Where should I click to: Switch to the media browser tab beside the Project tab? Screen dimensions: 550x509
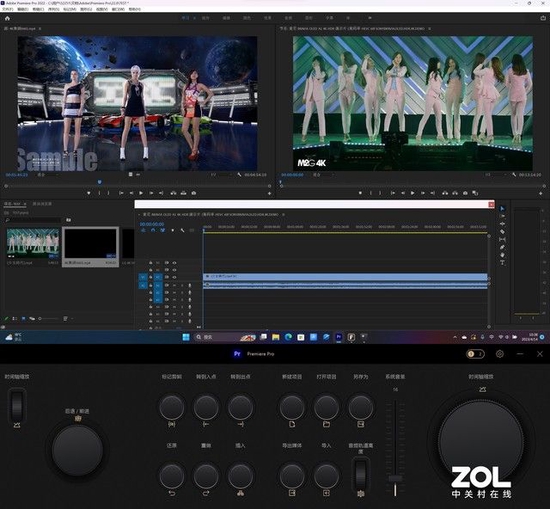coord(42,204)
